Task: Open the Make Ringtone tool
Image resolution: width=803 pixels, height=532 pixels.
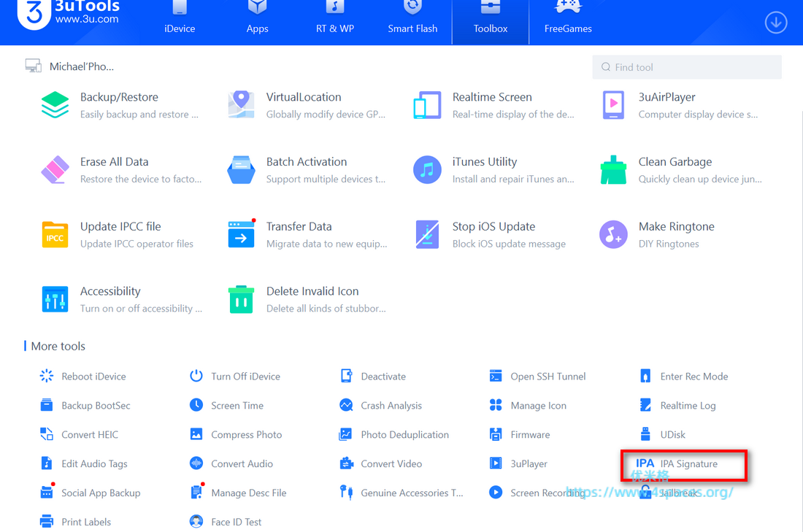Action: pyautogui.click(x=613, y=234)
